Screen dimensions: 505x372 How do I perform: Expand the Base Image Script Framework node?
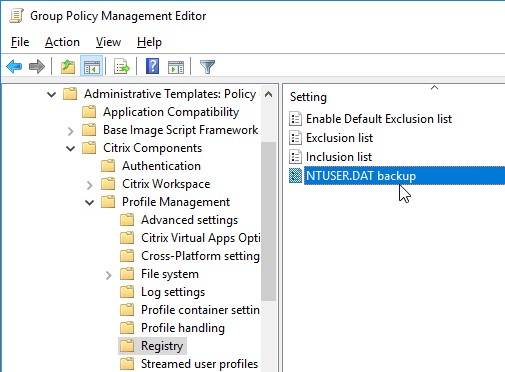pos(71,131)
